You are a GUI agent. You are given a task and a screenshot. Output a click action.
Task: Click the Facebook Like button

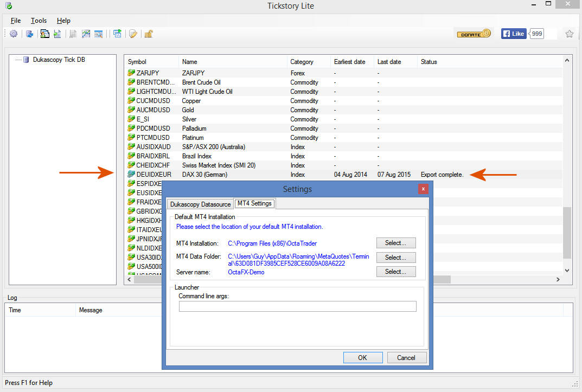tap(514, 34)
